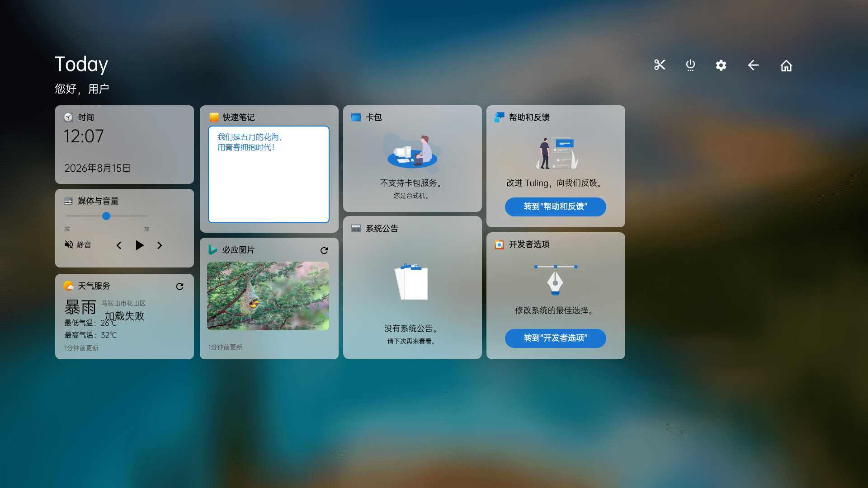Go back with the left arrow icon
Screen dimensions: 868x488
pyautogui.click(x=753, y=65)
